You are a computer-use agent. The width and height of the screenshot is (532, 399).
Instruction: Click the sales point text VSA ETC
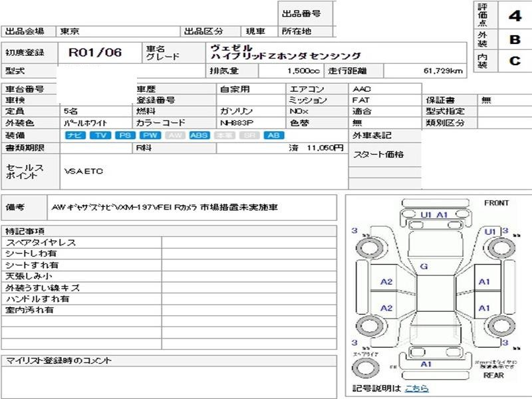84,172
